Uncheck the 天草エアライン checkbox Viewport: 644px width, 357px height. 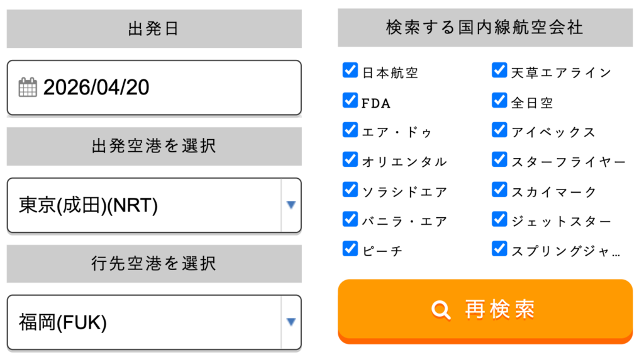pos(499,70)
